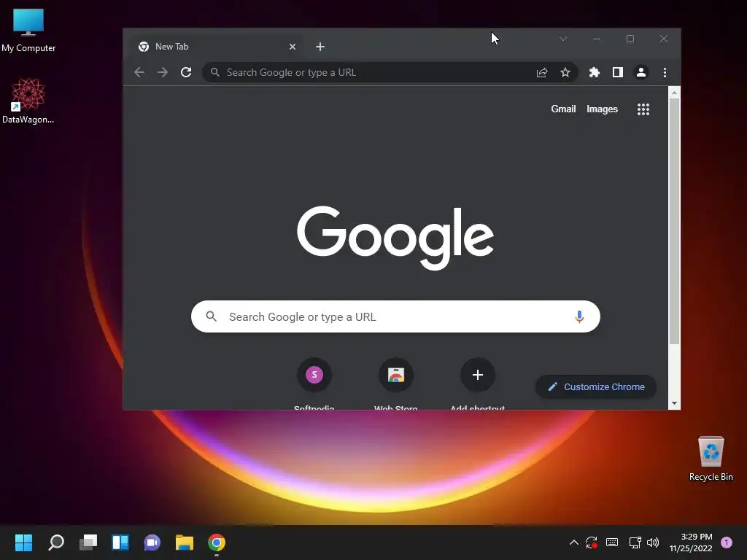Viewport: 747px width, 560px height.
Task: Click the scrollbar down arrow
Action: tap(674, 403)
